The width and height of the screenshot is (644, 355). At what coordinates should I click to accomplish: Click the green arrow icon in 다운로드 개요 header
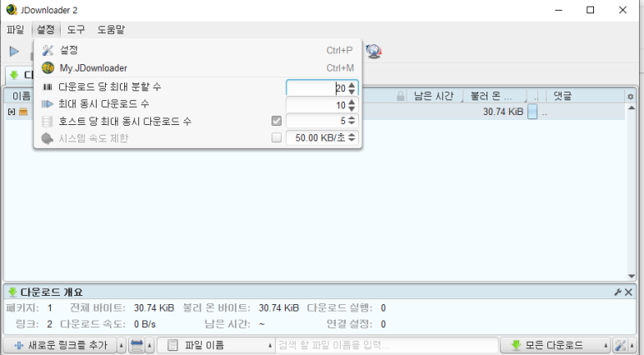[x=12, y=292]
